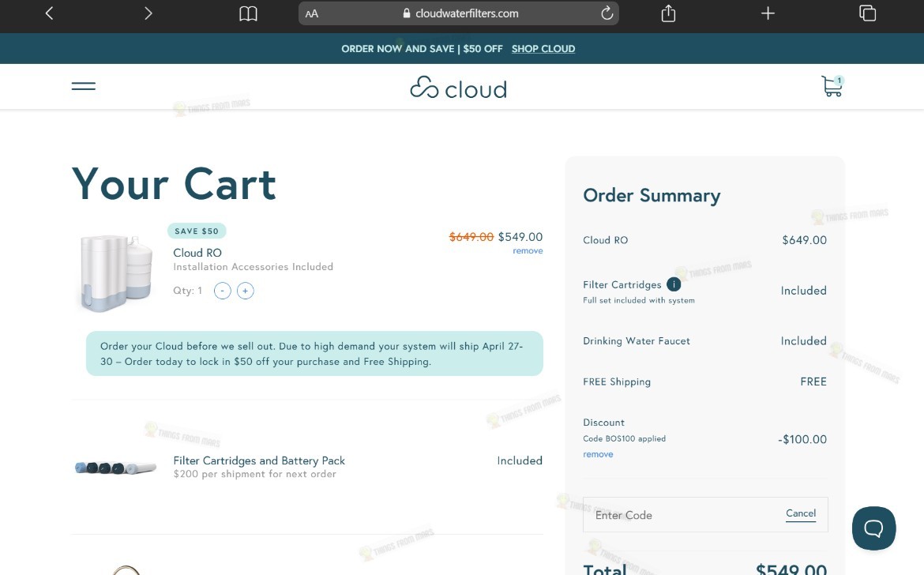Show Filter Cartridges info tooltip icon
Image resolution: width=924 pixels, height=575 pixels.
674,284
